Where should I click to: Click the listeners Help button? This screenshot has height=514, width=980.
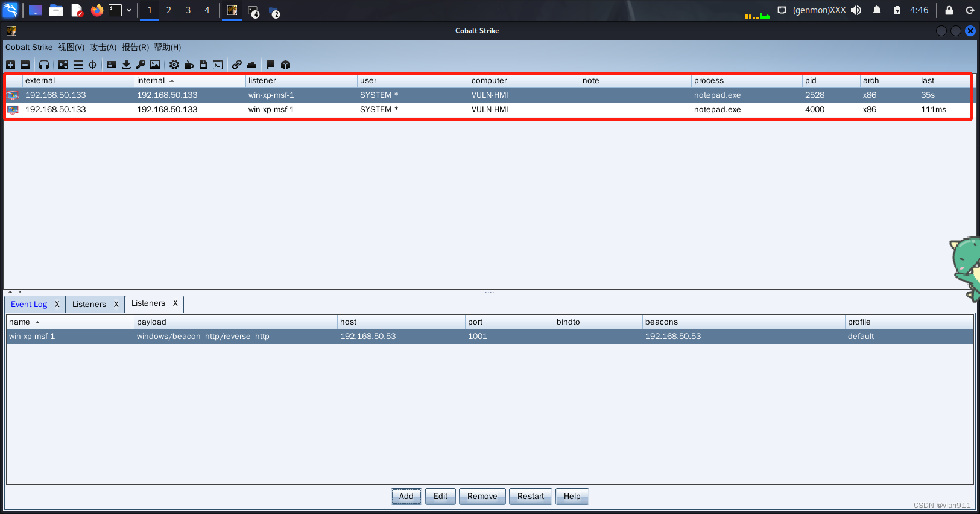click(572, 497)
